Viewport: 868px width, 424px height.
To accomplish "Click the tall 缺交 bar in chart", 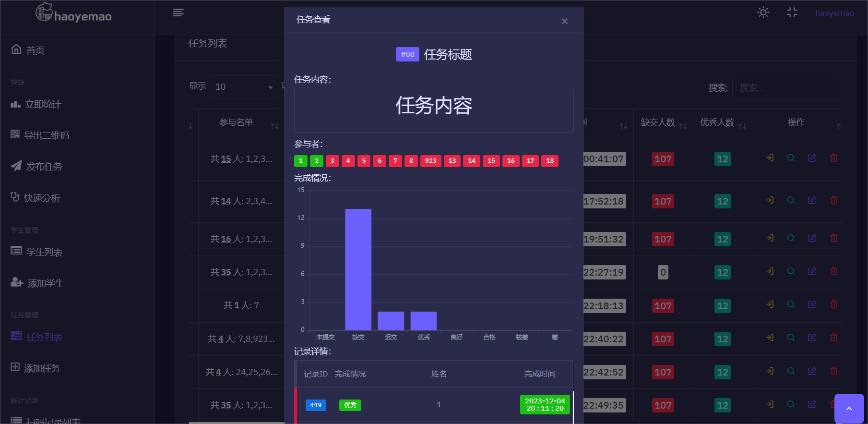I will click(358, 269).
